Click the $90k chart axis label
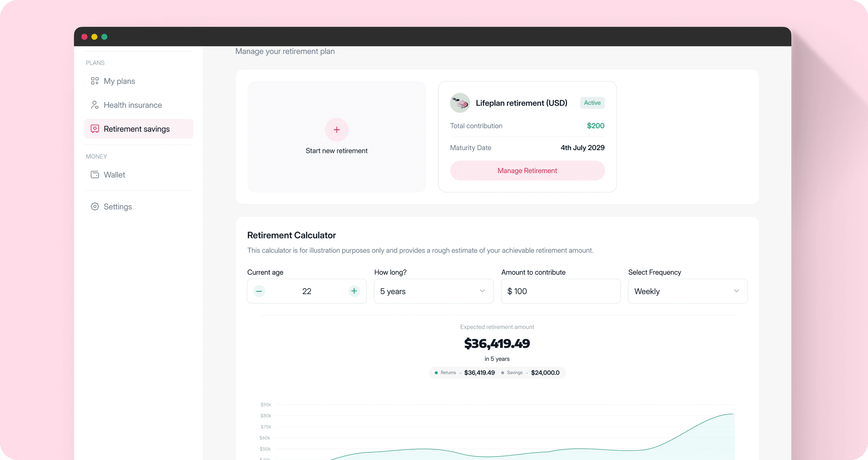Screen dimensions: 868x460 pyautogui.click(x=266, y=404)
